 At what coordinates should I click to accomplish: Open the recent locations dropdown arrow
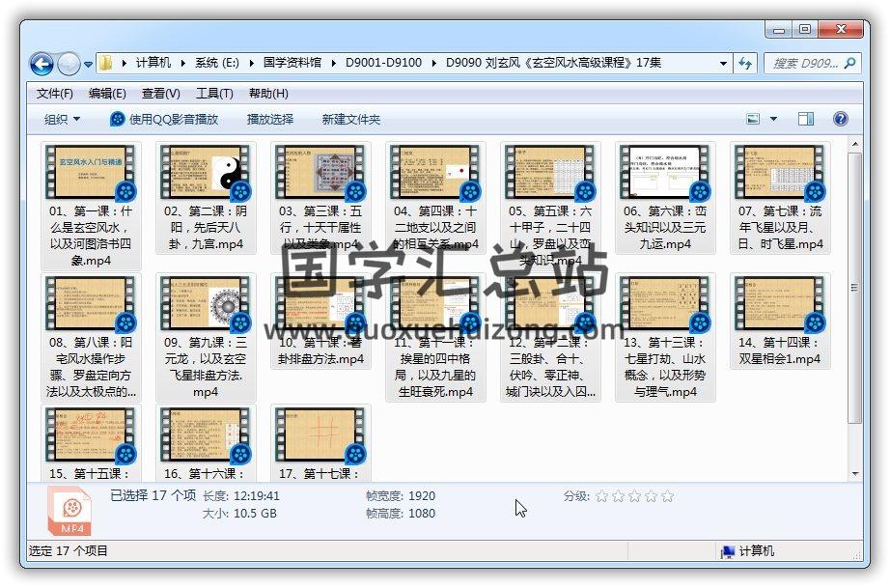click(x=89, y=65)
